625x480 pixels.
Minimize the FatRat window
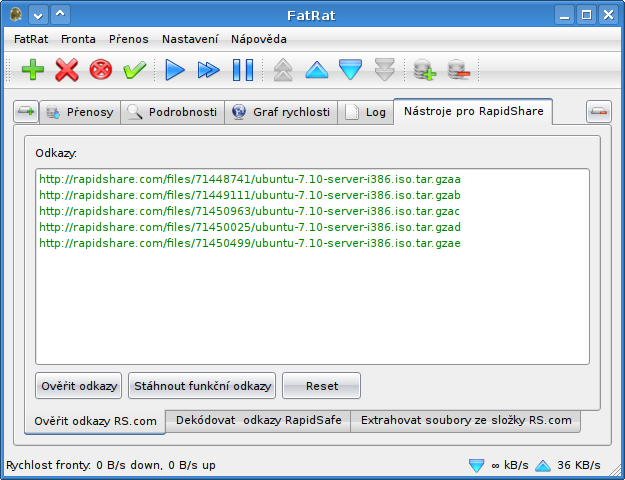point(564,15)
